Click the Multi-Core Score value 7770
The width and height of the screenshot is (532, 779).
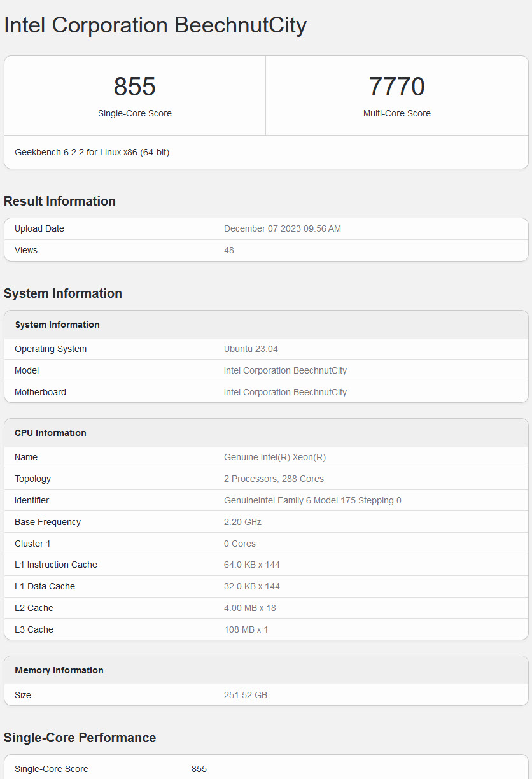point(397,87)
